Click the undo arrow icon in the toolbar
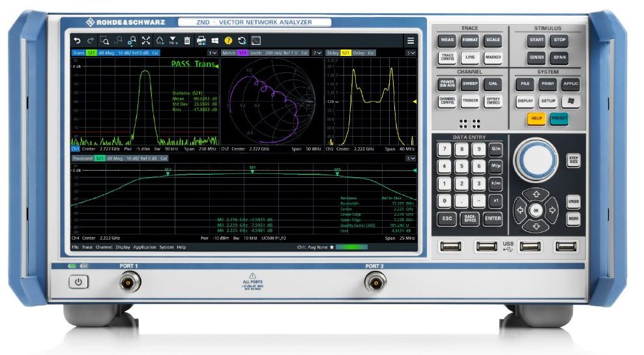 pos(76,40)
